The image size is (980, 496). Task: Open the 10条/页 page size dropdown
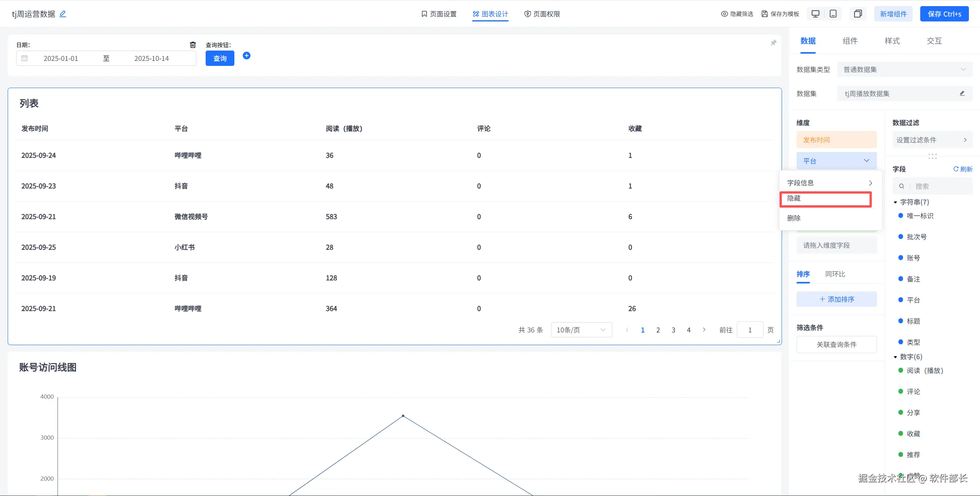click(x=581, y=330)
